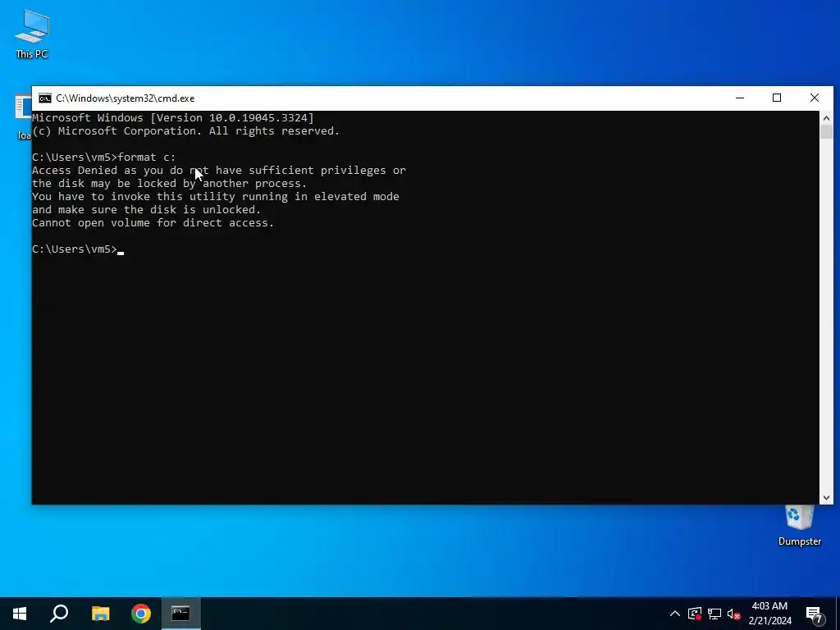Click the console scrollbar up arrow
The image size is (840, 630).
coord(826,118)
